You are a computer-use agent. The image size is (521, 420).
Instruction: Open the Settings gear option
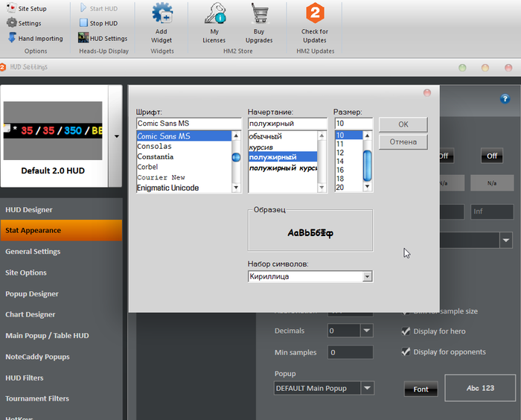[x=24, y=23]
